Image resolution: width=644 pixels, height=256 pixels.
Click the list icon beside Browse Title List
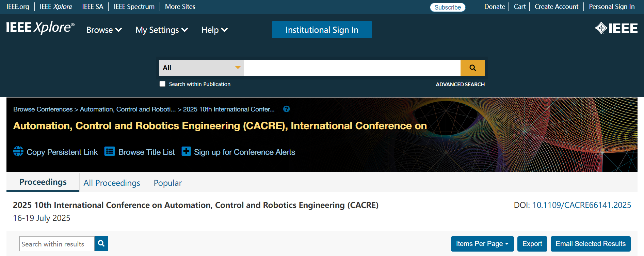(110, 151)
